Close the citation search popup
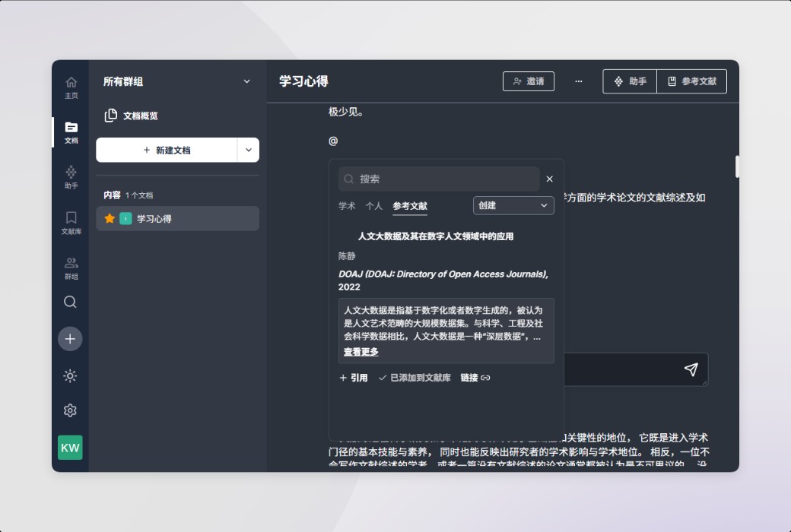The image size is (791, 532). click(549, 179)
